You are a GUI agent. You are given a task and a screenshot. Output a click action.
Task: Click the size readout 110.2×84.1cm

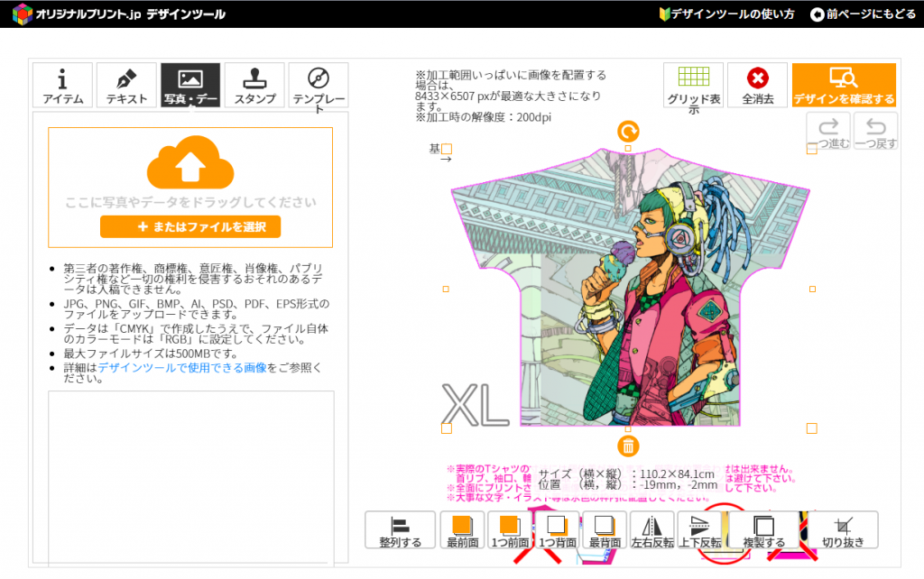[678, 474]
